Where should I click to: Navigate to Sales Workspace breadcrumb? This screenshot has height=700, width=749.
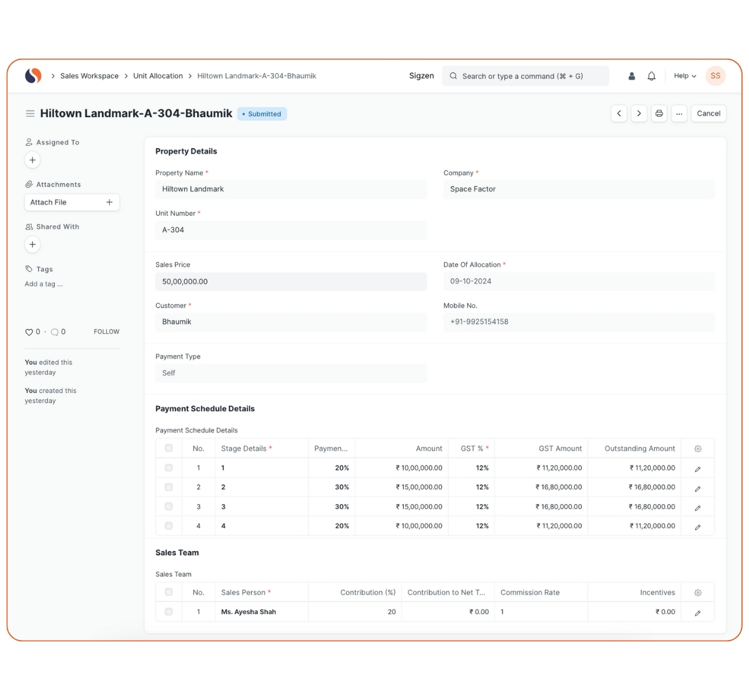click(x=89, y=76)
